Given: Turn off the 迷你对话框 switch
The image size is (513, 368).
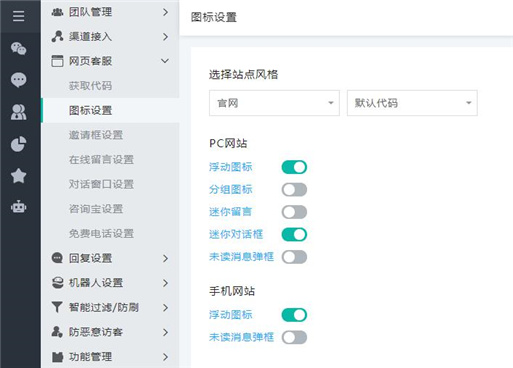Looking at the screenshot, I should (294, 235).
